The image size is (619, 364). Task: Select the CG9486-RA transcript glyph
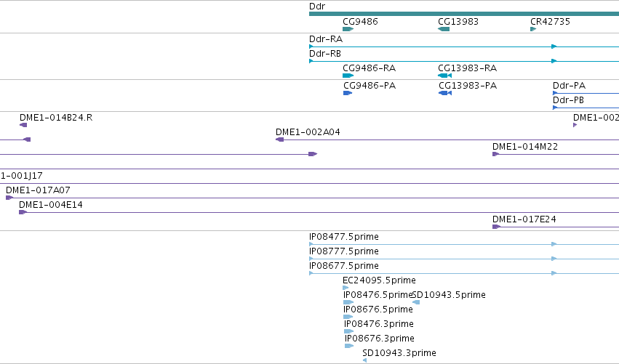(x=348, y=76)
